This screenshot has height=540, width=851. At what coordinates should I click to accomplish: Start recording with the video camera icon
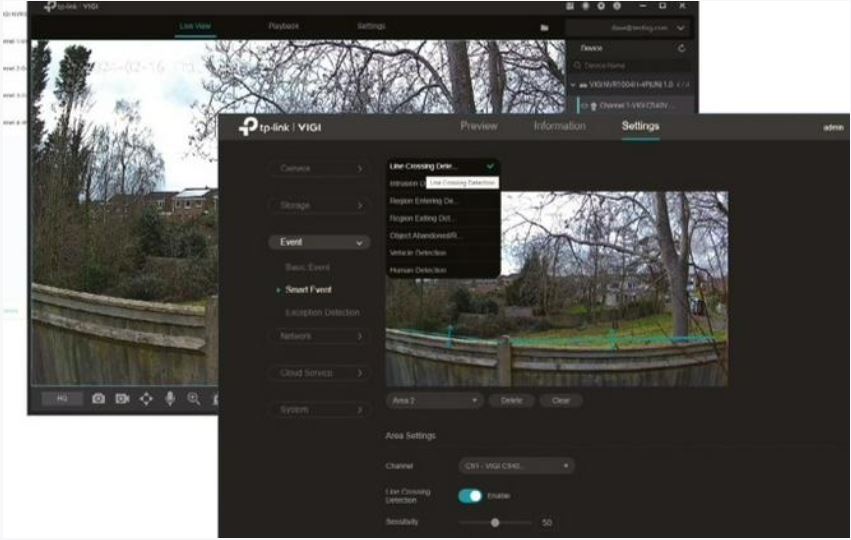[x=122, y=398]
